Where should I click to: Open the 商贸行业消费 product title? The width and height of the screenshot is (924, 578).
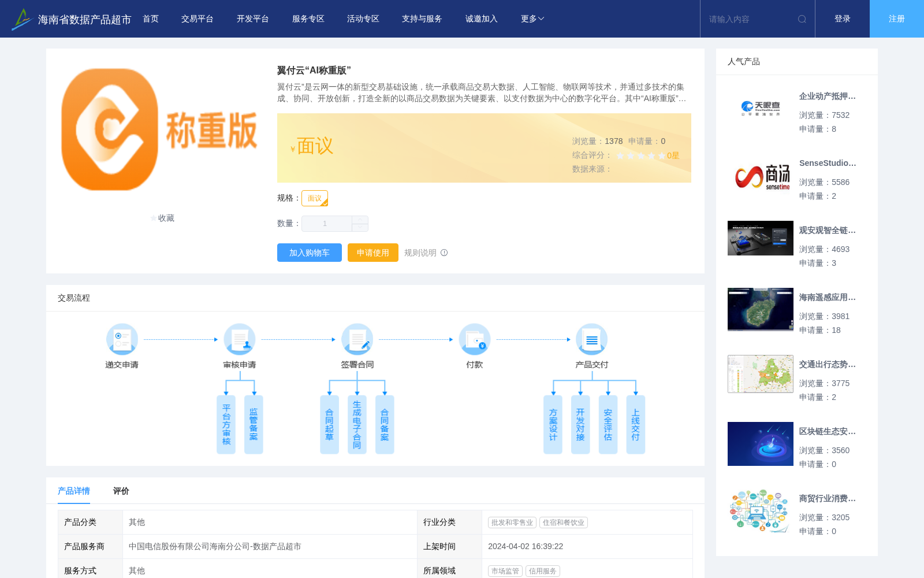point(828,498)
